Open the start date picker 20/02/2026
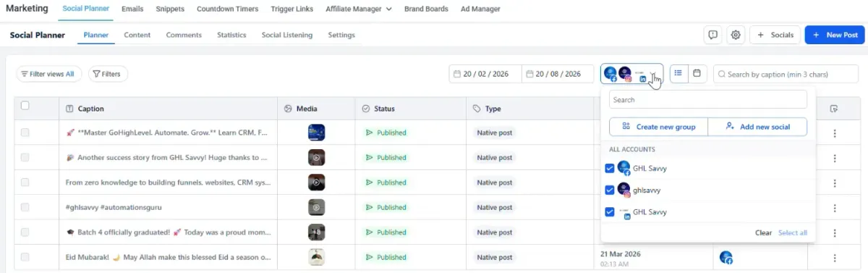This screenshot has width=868, height=273. [x=485, y=74]
